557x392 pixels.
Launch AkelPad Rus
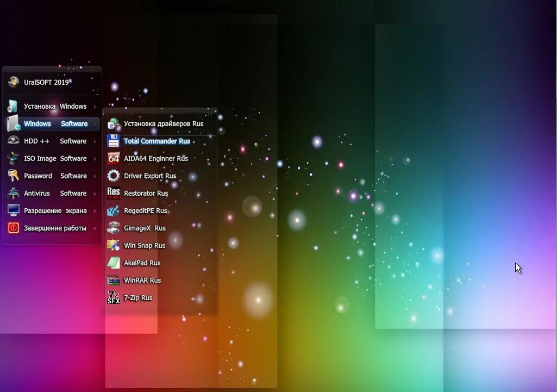point(160,263)
